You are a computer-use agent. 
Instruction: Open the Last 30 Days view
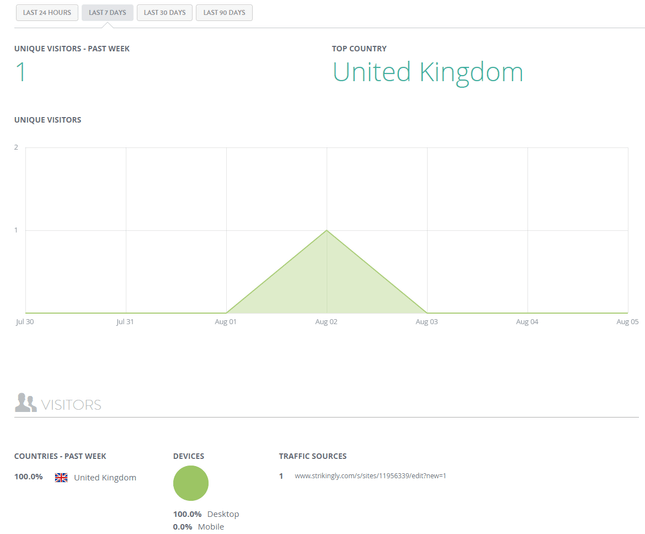pos(165,12)
